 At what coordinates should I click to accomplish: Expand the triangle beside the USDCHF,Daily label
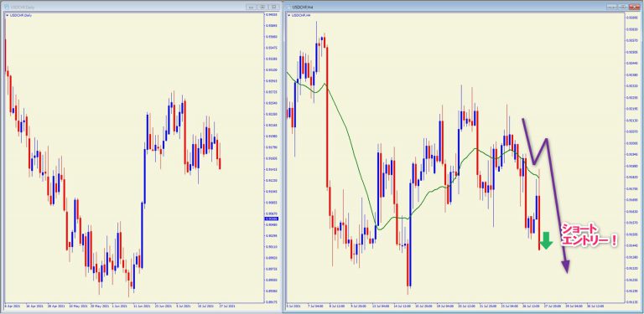7,15
